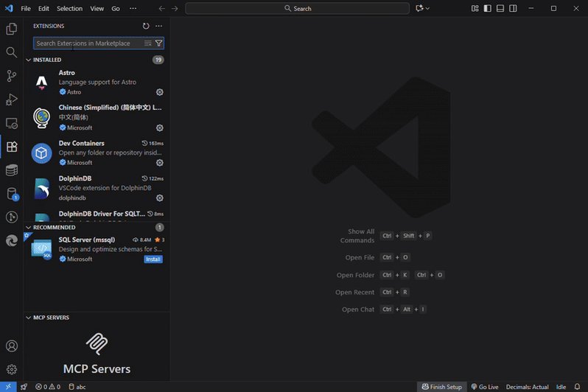Open the Accounts menu icon
588x392 pixels.
pos(12,346)
